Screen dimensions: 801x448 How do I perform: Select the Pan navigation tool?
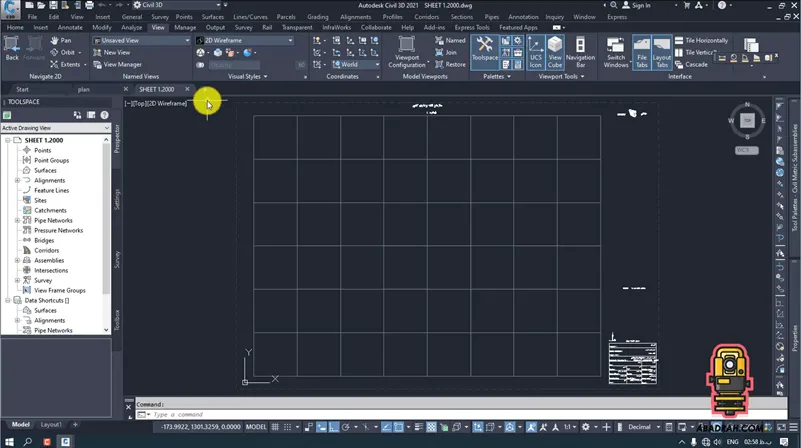coord(60,40)
